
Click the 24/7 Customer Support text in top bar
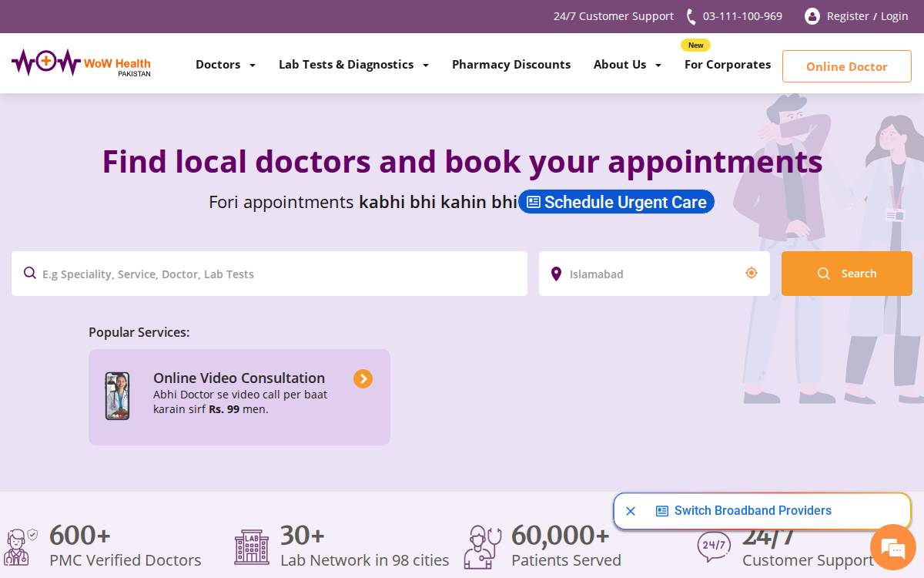pos(614,16)
